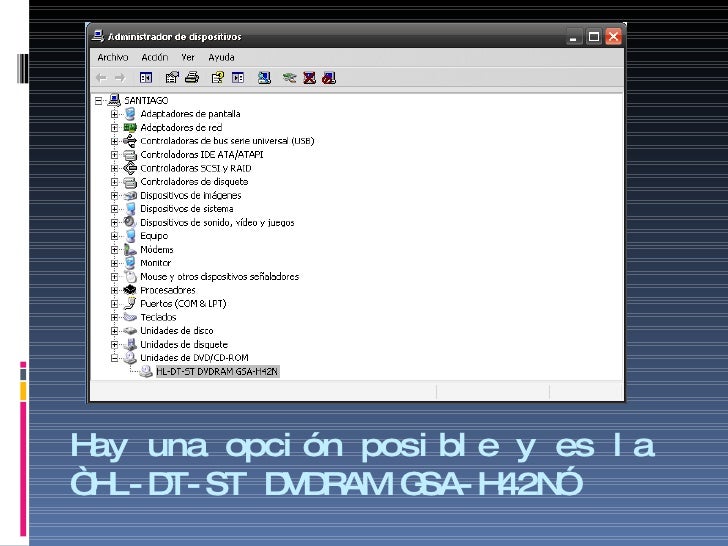Screen dimensions: 728x546
Task: Expand the Monitor node
Action: [x=114, y=263]
